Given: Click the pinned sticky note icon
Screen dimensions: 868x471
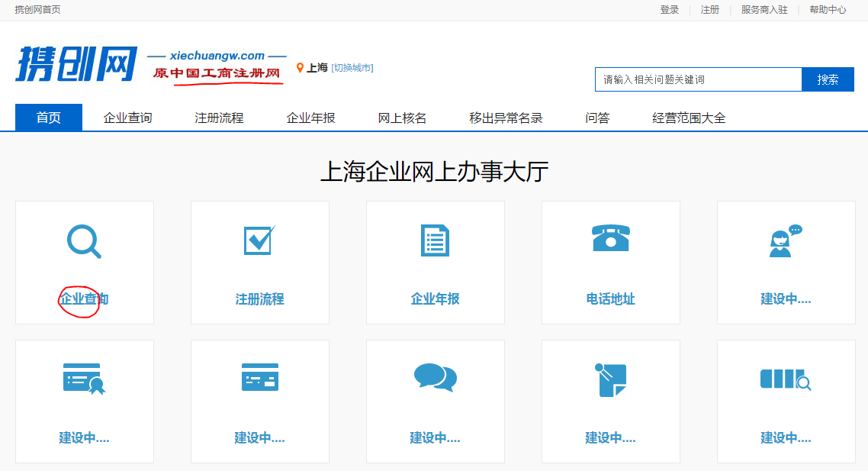Looking at the screenshot, I should tap(611, 380).
